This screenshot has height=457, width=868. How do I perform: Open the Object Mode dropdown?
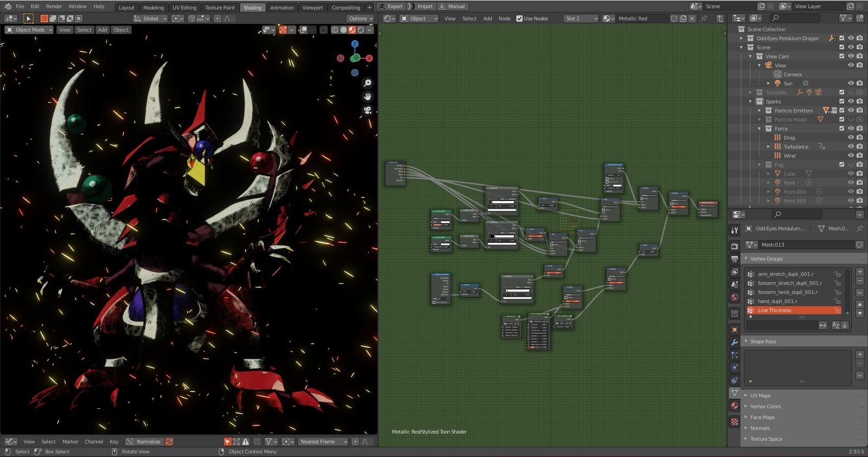coord(29,30)
